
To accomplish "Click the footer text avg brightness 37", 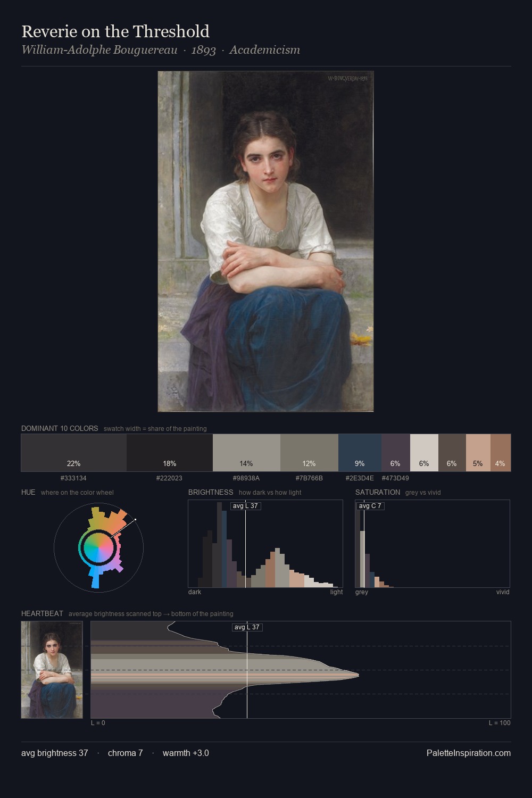I will (x=55, y=753).
